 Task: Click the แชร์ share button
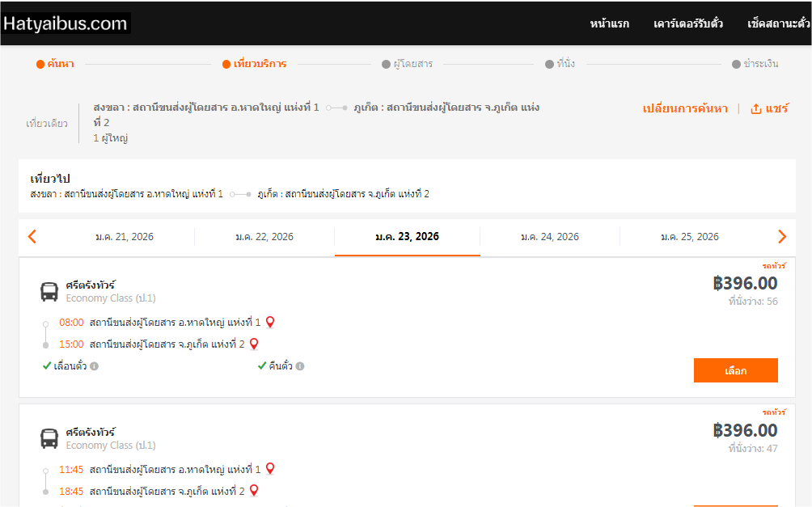[769, 109]
